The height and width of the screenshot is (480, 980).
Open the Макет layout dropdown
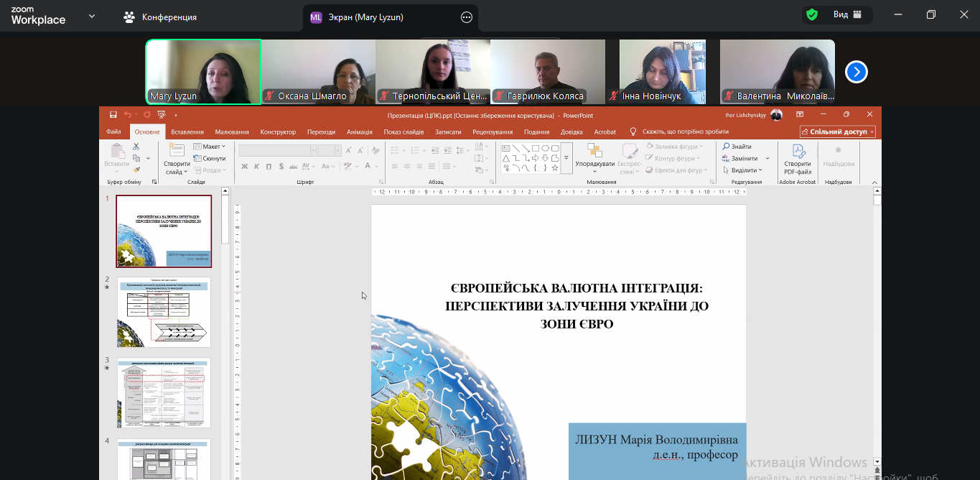pos(210,147)
